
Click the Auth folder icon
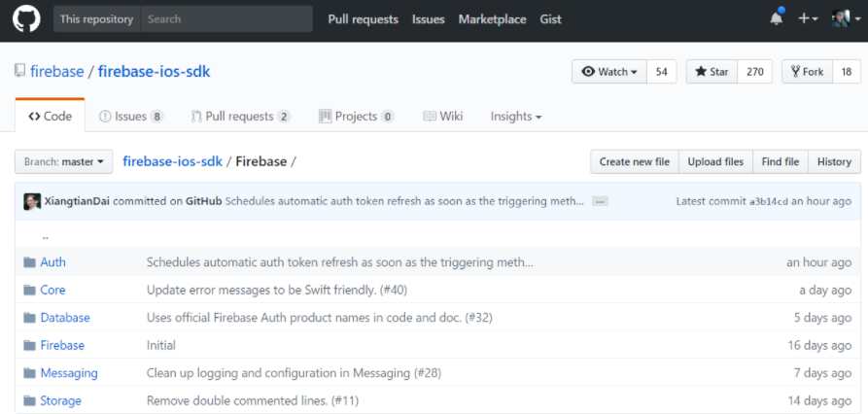coord(26,262)
